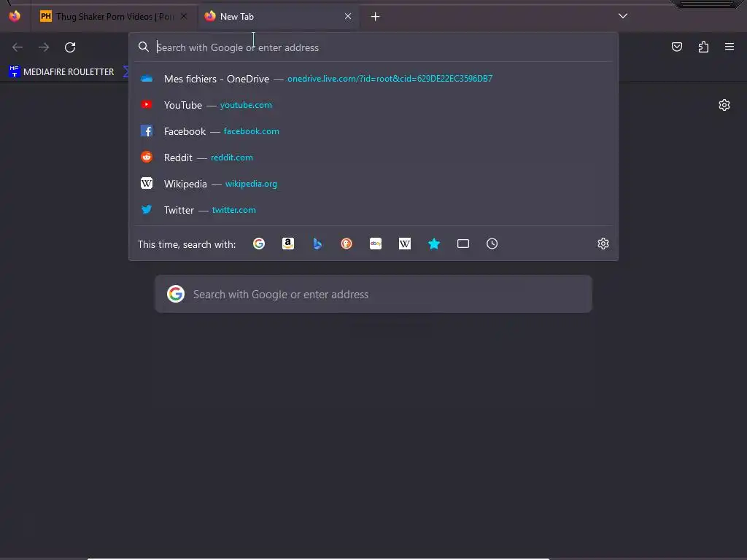Search this time with Wikipedia icon
Image resolution: width=747 pixels, height=560 pixels.
[404, 244]
